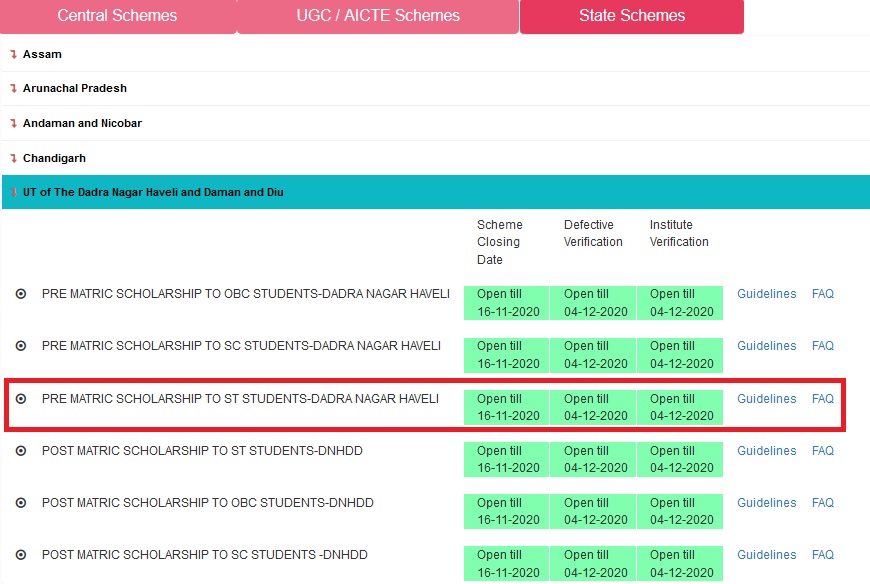Open FAQ for Post Matric ST-DNHDD scheme

[x=823, y=451]
